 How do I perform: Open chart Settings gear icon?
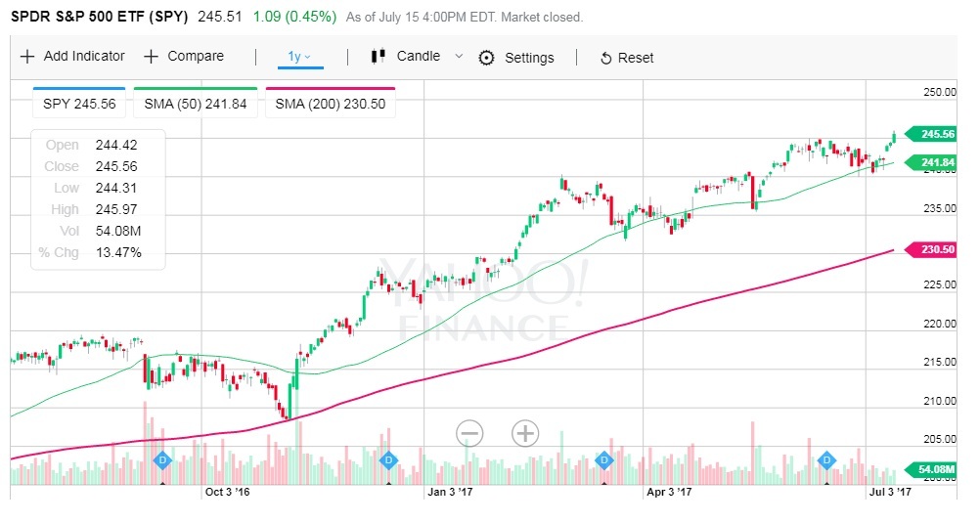pyautogui.click(x=486, y=58)
